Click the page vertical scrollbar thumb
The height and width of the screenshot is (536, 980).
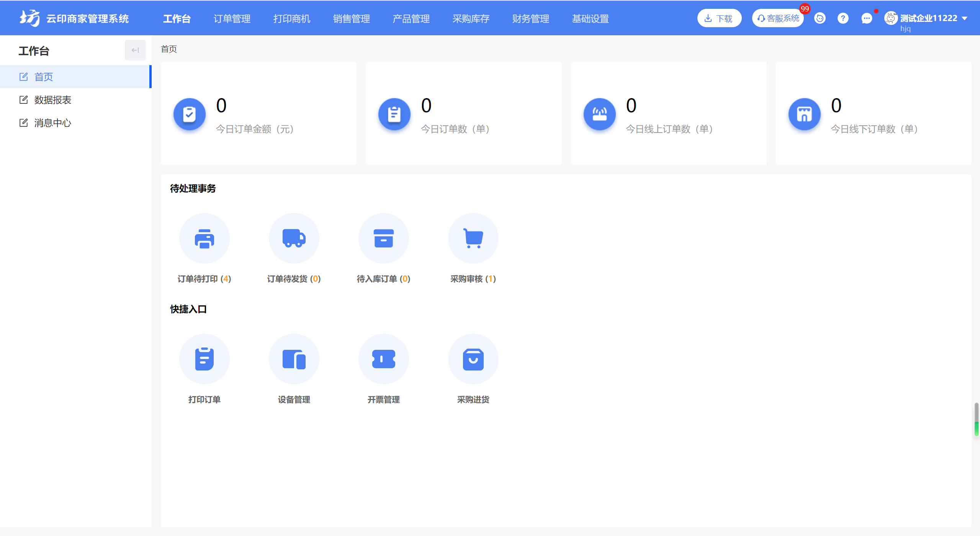coord(977,419)
